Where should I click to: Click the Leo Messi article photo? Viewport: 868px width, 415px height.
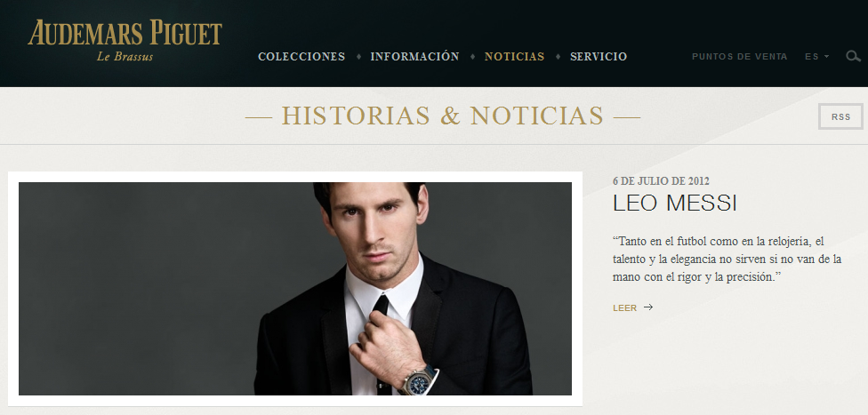[x=295, y=289]
